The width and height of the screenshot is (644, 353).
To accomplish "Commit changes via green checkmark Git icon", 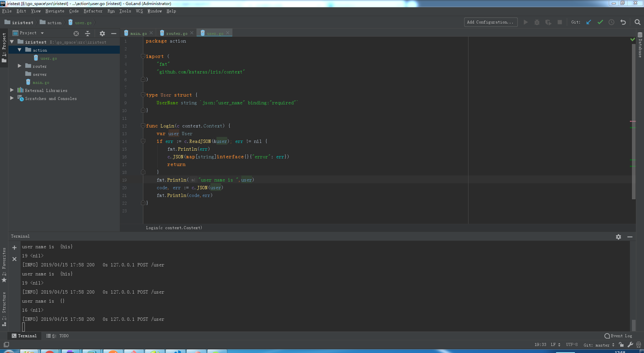I will [600, 22].
